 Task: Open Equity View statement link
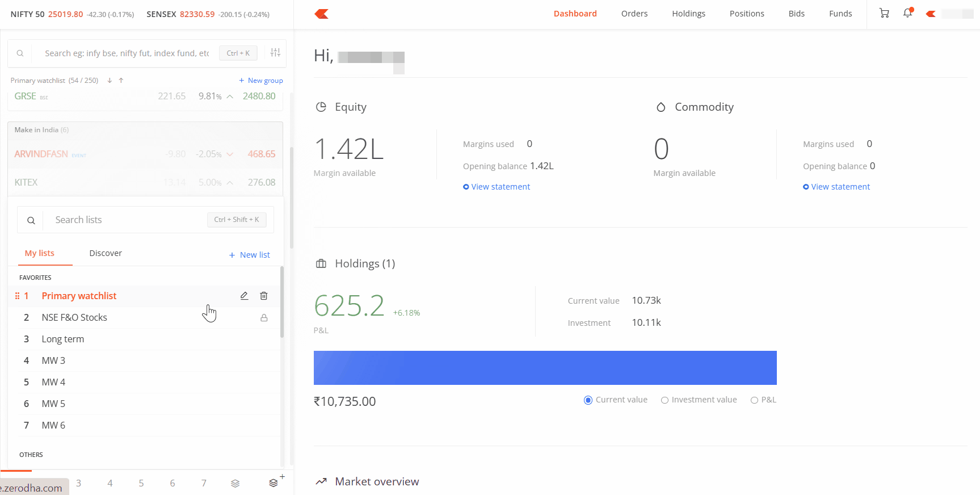500,187
